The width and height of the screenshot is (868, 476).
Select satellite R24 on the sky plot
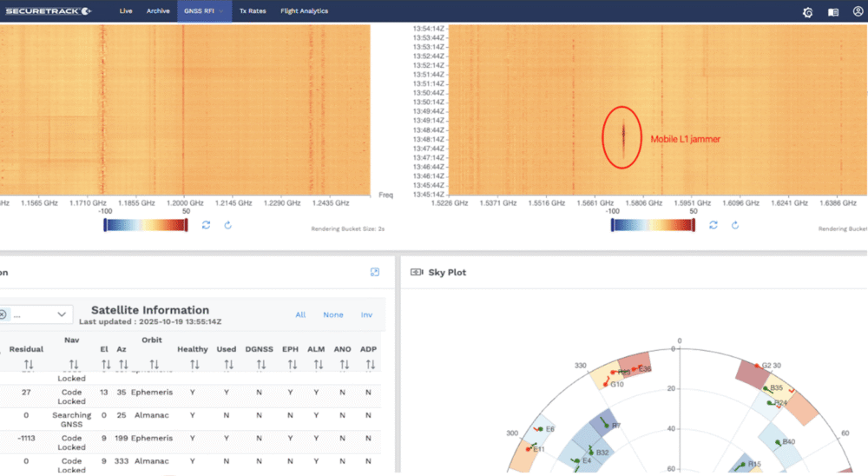tap(769, 403)
